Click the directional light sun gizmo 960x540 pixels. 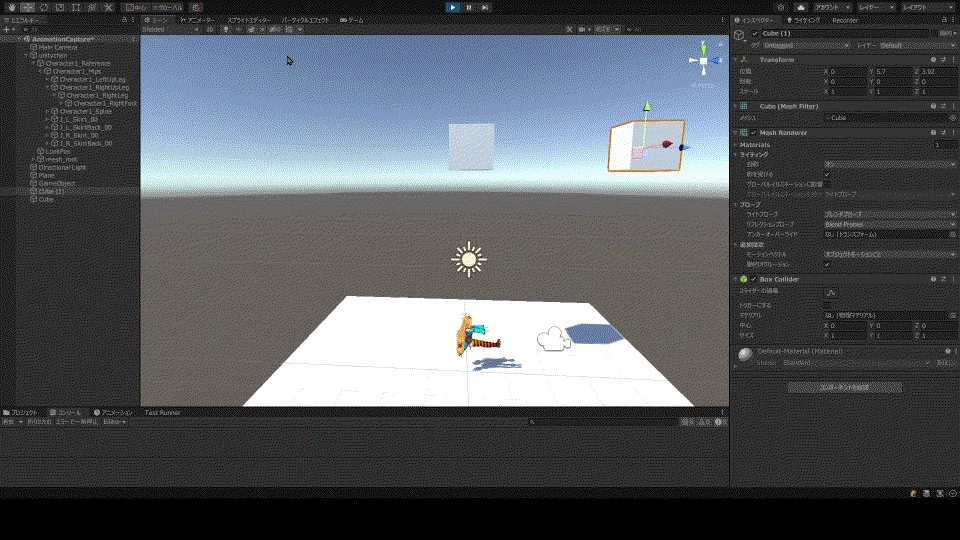tap(469, 260)
